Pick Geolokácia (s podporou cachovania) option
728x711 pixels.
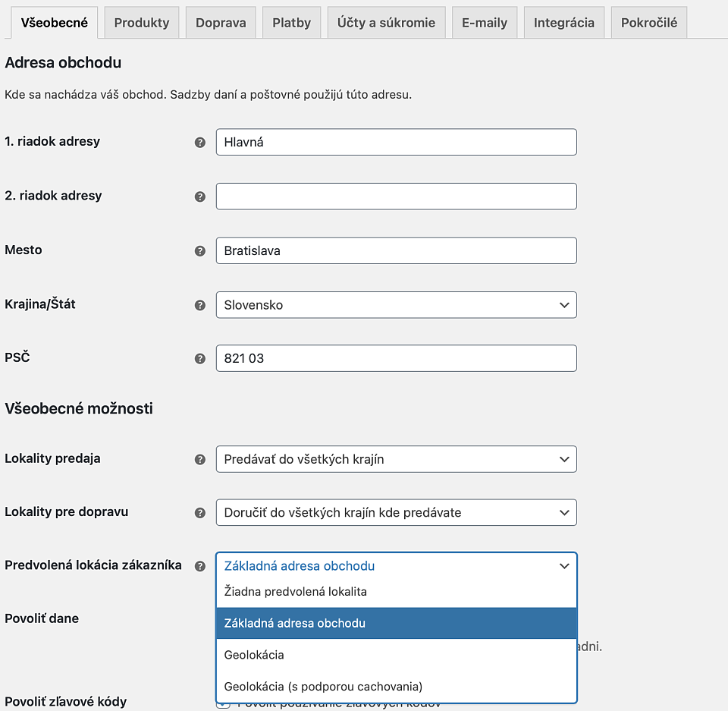[396, 687]
